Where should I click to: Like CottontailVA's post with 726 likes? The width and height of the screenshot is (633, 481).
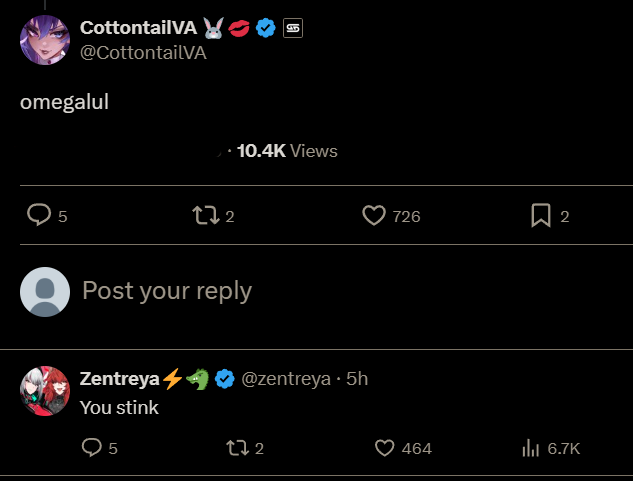pos(374,215)
